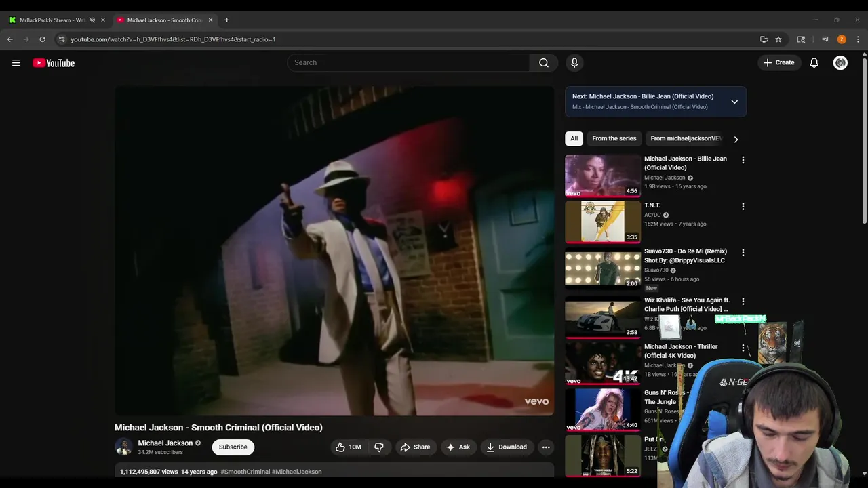868x488 pixels.
Task: Open the Michael Jackson channel name link
Action: (x=165, y=443)
